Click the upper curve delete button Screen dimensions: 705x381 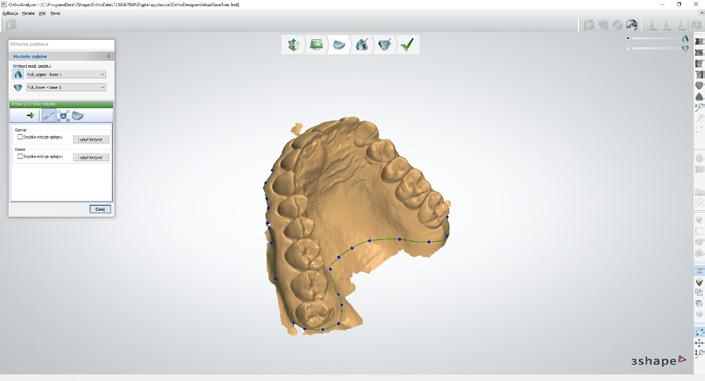point(91,139)
